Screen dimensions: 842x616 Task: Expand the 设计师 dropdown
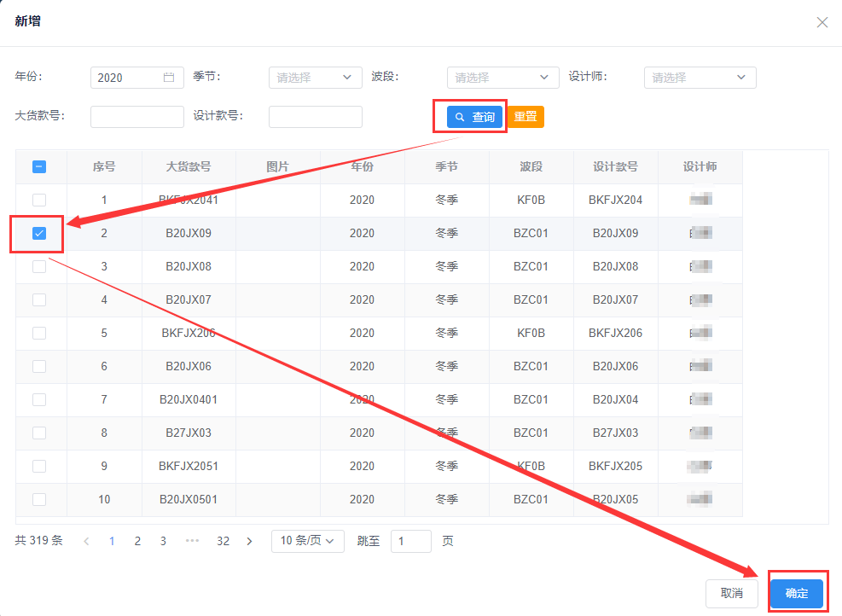pyautogui.click(x=700, y=78)
